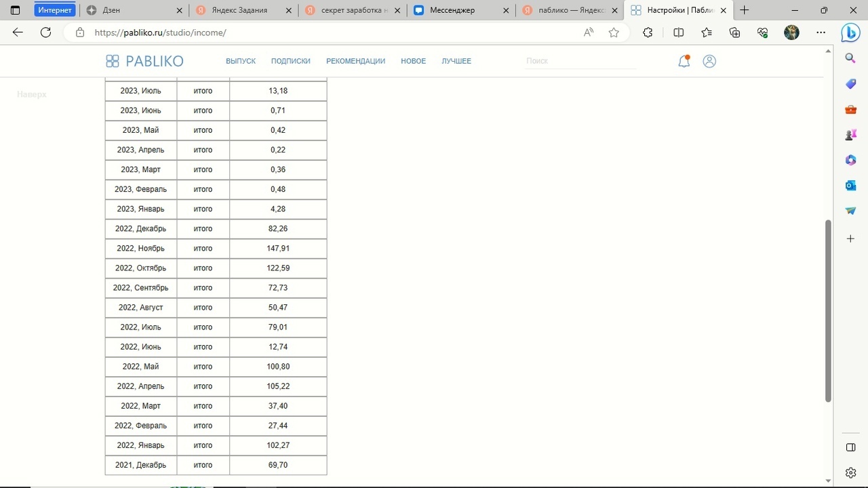Click the notification bell icon
The image size is (868, 488).
point(684,61)
